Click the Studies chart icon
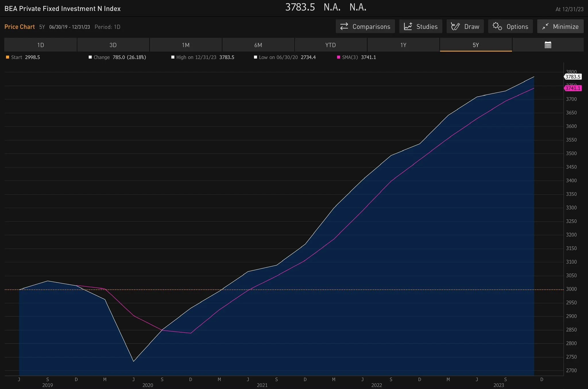 (408, 26)
